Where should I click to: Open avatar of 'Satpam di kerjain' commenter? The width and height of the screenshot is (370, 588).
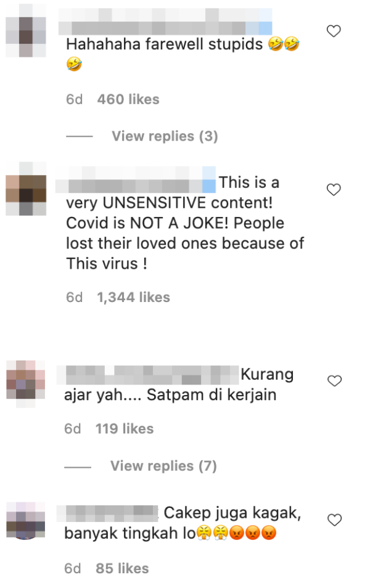(26, 383)
